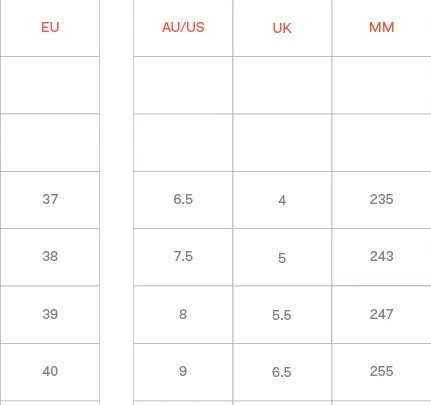Click the 243 millimeter value
Screen dimensions: 431x405
tap(382, 256)
